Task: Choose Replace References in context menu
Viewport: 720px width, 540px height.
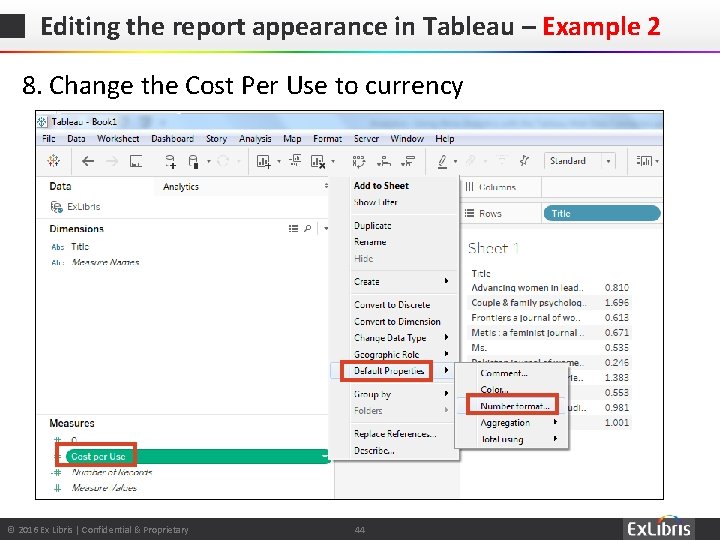Action: click(x=395, y=433)
